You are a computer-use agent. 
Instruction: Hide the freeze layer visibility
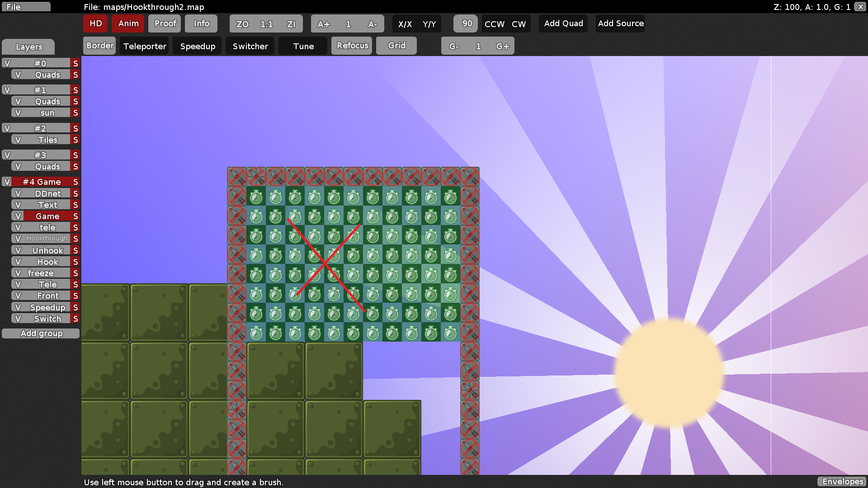18,272
